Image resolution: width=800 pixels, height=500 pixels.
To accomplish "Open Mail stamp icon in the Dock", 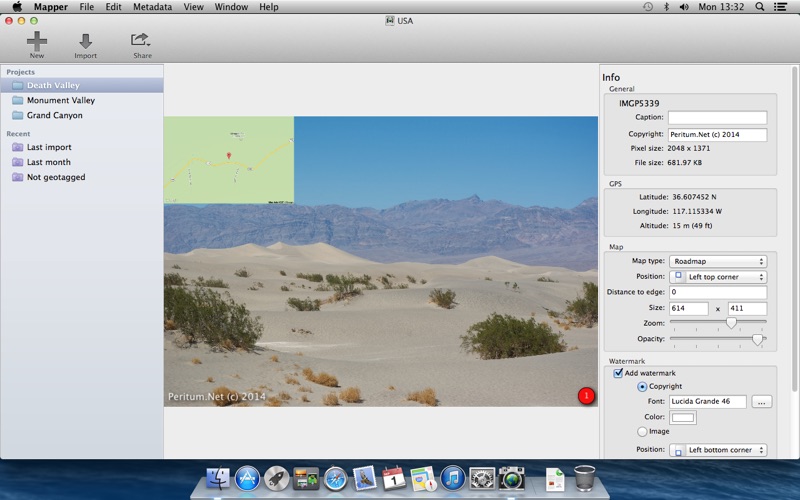I will click(x=364, y=479).
